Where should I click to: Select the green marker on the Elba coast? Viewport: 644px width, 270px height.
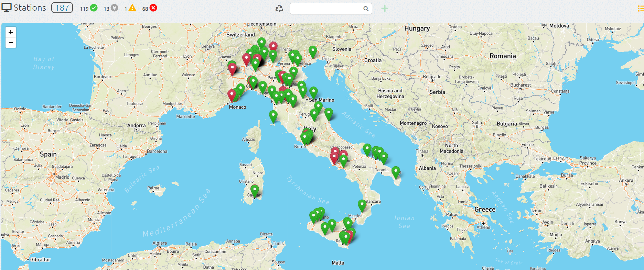tap(273, 115)
